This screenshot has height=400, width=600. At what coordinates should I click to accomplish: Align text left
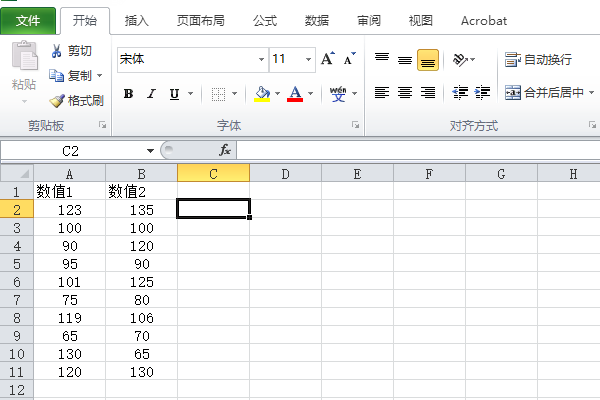tap(382, 92)
